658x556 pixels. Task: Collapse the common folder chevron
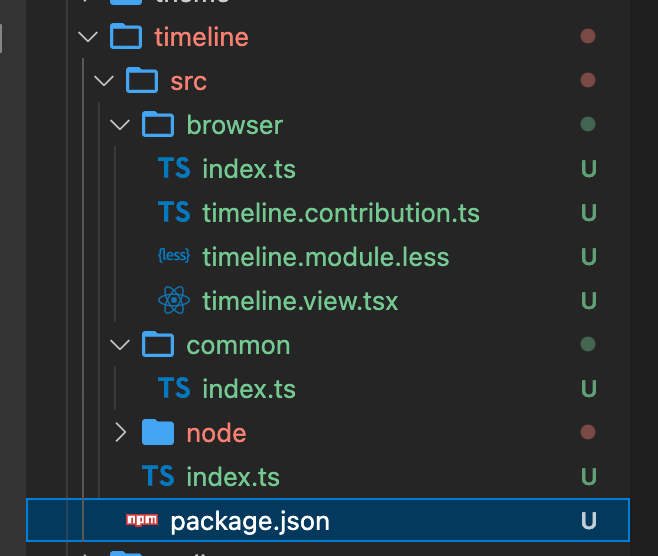[120, 345]
